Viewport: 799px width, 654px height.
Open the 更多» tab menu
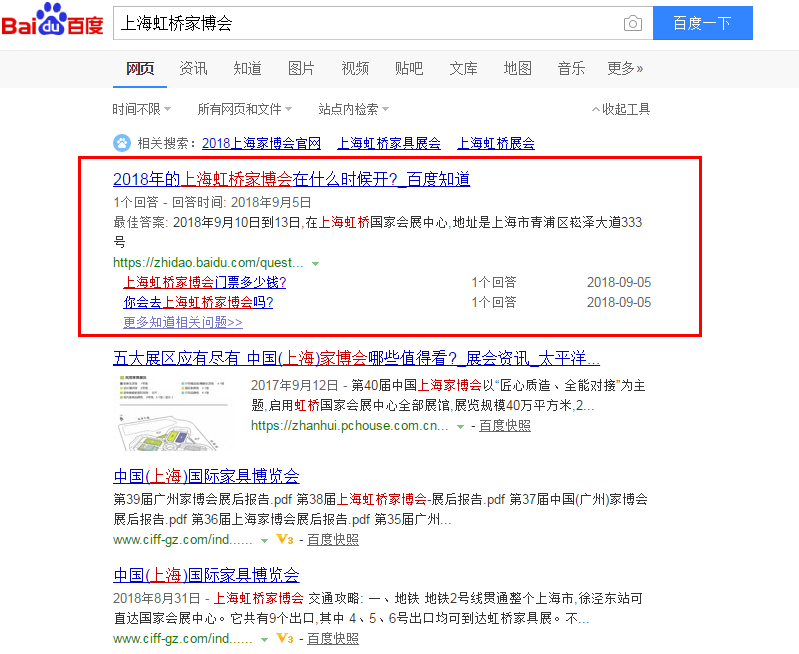click(625, 68)
